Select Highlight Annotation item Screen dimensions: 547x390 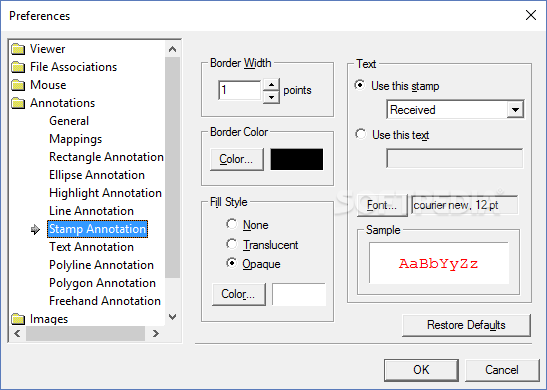tap(105, 193)
